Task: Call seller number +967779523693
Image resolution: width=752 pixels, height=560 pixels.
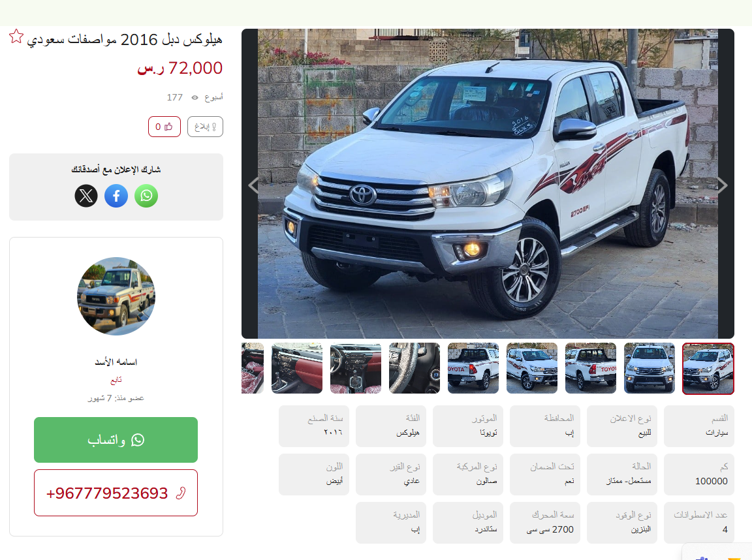Action: click(116, 493)
